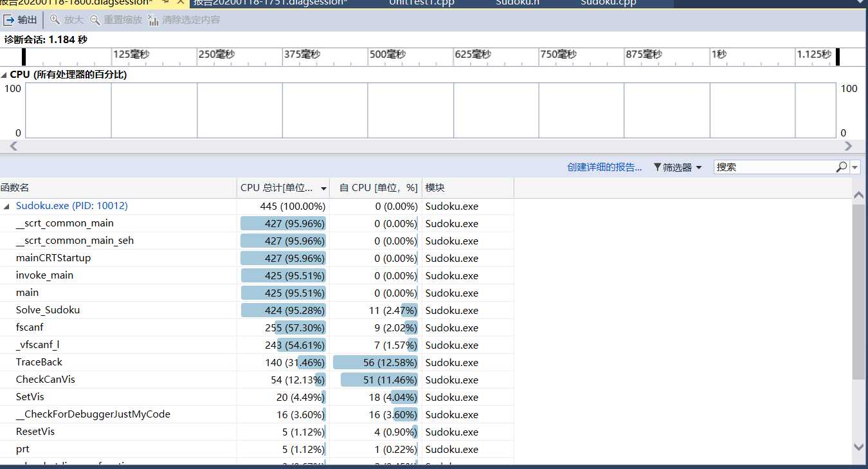
Task: Select the main function row
Action: pos(257,293)
